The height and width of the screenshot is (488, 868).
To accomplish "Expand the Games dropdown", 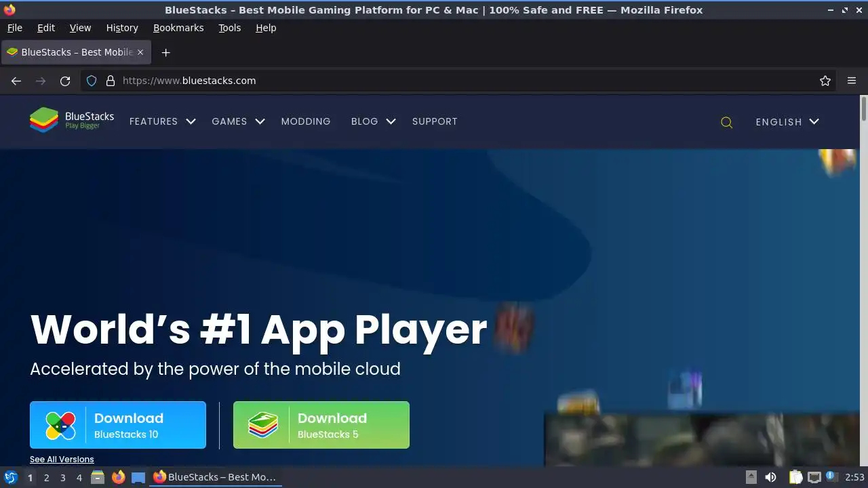I will [238, 121].
